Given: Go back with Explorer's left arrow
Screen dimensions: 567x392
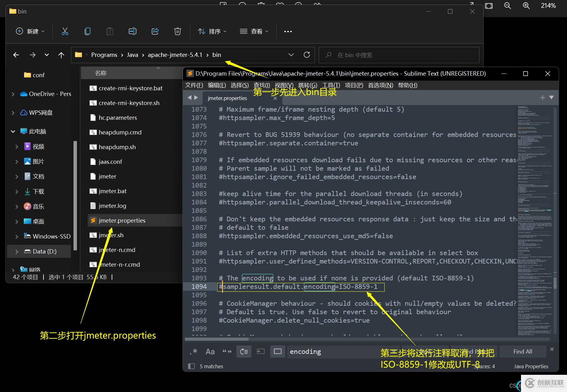Looking at the screenshot, I should click(x=16, y=55).
